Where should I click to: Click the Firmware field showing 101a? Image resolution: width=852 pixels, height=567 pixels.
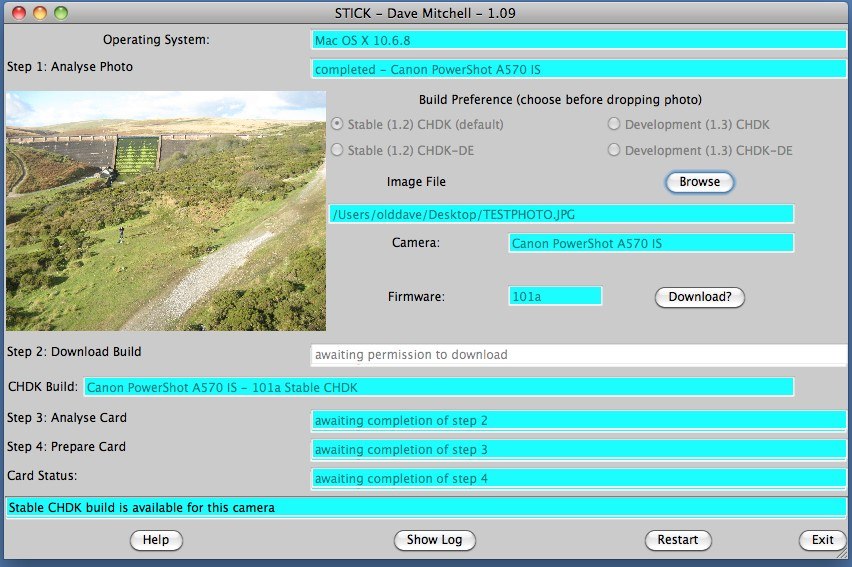click(x=555, y=296)
